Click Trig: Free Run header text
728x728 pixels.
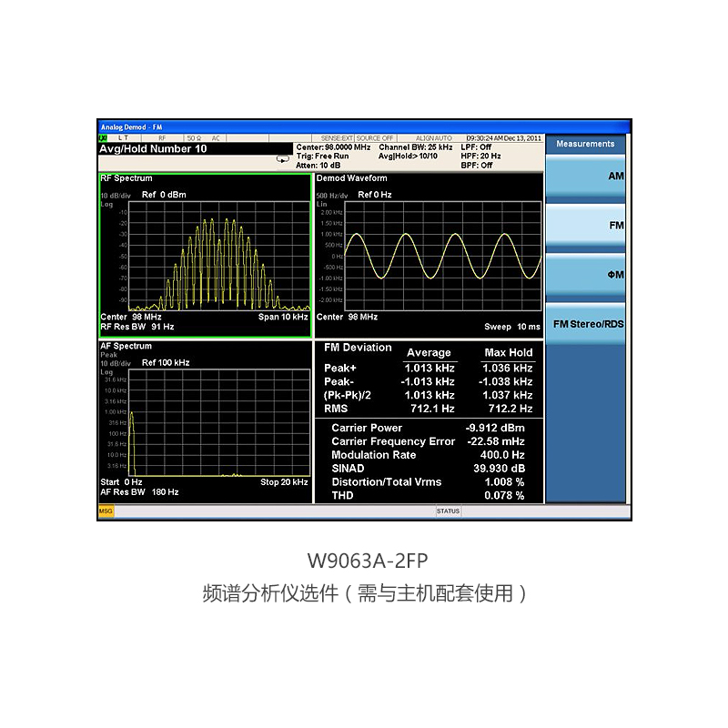pyautogui.click(x=322, y=156)
